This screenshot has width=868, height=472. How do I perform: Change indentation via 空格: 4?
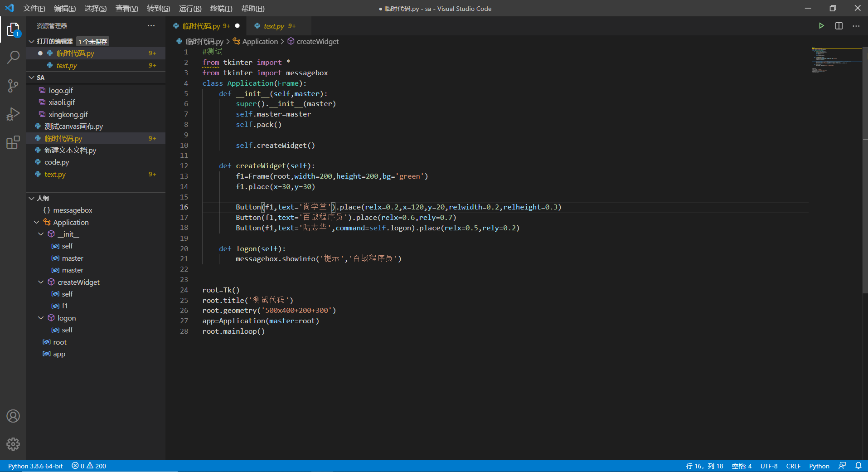tap(742, 466)
